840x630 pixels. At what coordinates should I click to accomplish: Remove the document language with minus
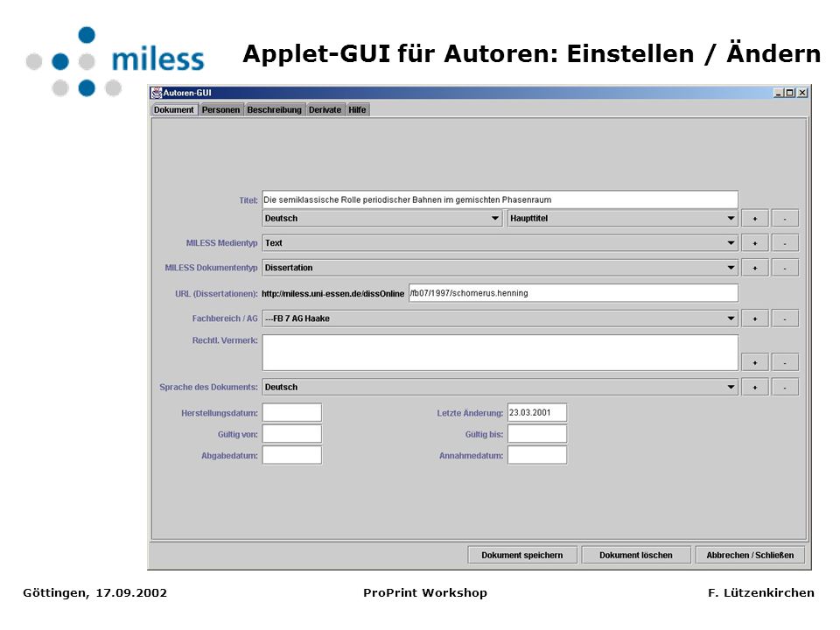785,388
